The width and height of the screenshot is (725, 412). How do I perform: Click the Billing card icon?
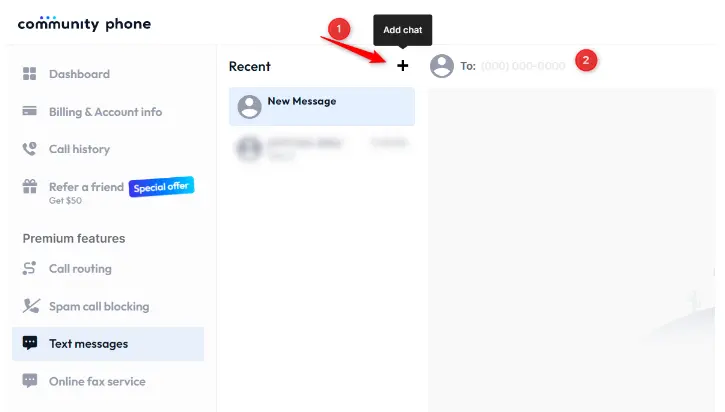(x=30, y=111)
